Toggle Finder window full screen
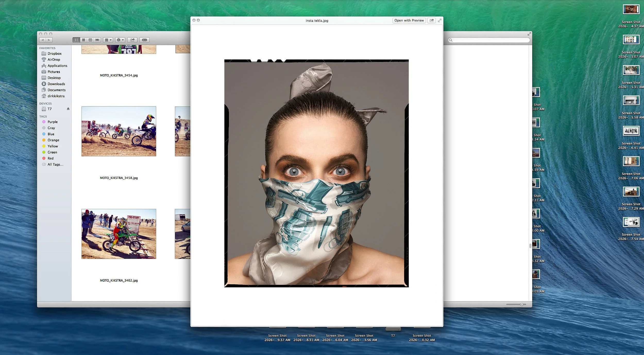Viewport: 644px width, 355px height. (x=529, y=34)
